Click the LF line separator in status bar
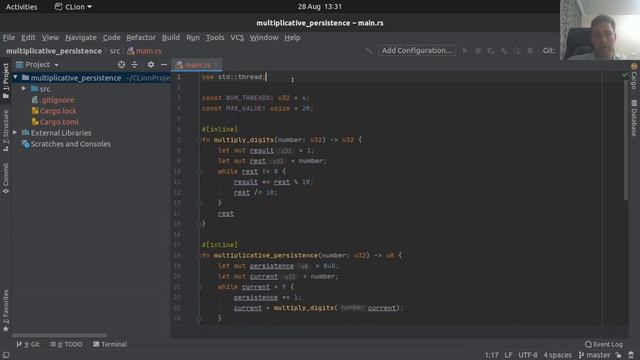 [508, 355]
